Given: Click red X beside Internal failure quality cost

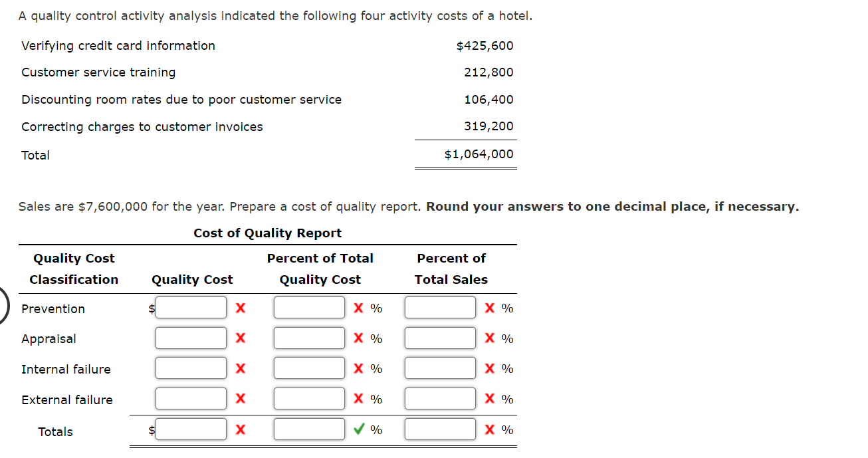Looking at the screenshot, I should 240,368.
